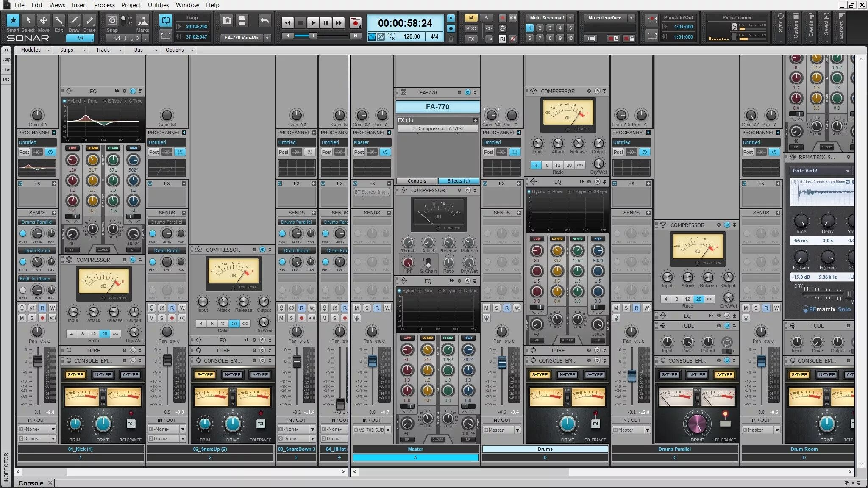
Task: Enable the metronome icon
Action: (x=451, y=39)
